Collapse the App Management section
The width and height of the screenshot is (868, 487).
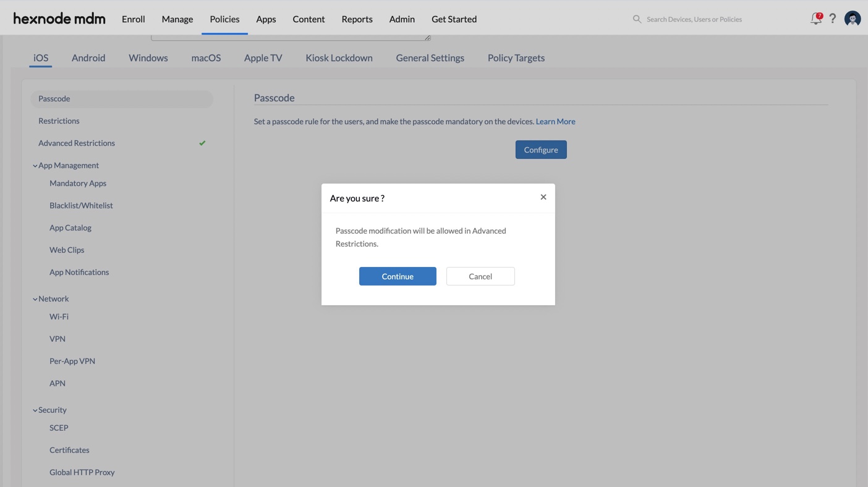coord(35,165)
